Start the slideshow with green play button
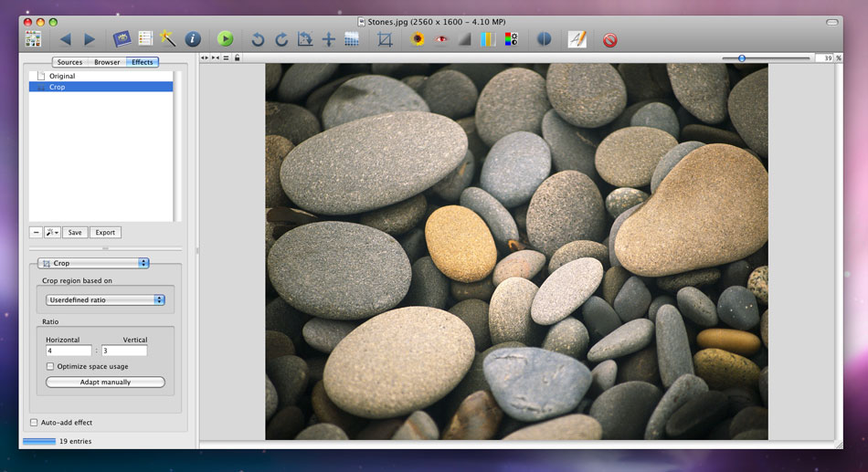The width and height of the screenshot is (868, 472). [x=225, y=39]
